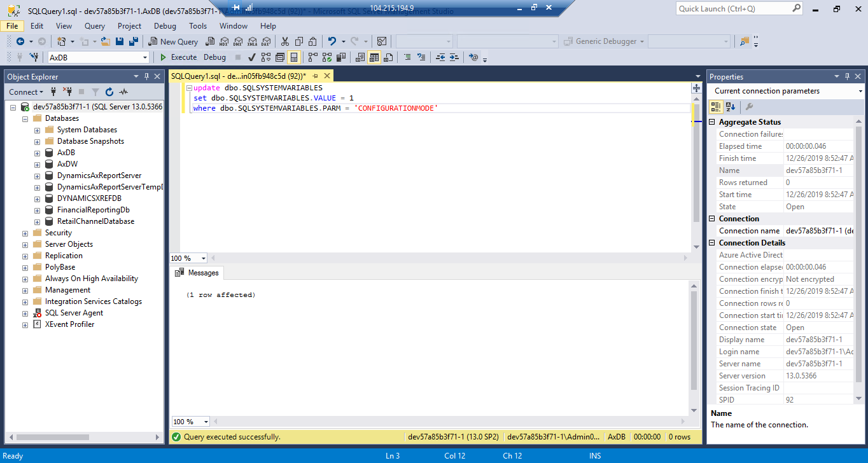The height and width of the screenshot is (463, 868).
Task: Open Activity Monitor from Object Explorer toolbar
Action: click(123, 92)
